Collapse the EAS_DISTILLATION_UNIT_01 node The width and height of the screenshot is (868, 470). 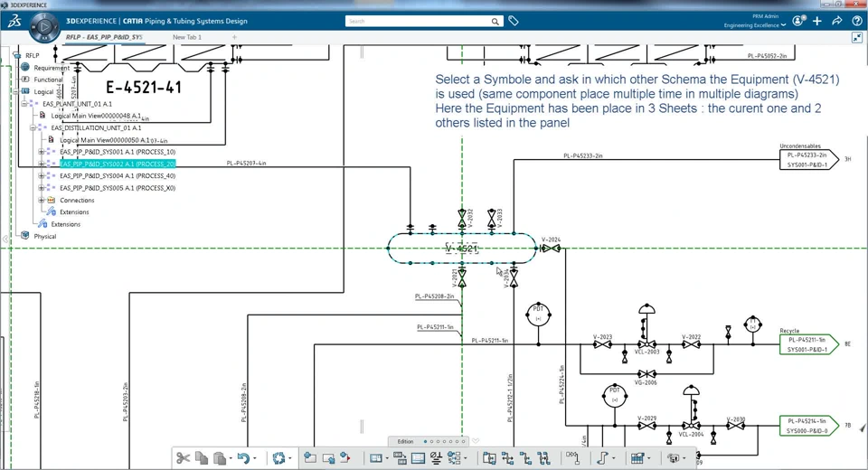(33, 127)
